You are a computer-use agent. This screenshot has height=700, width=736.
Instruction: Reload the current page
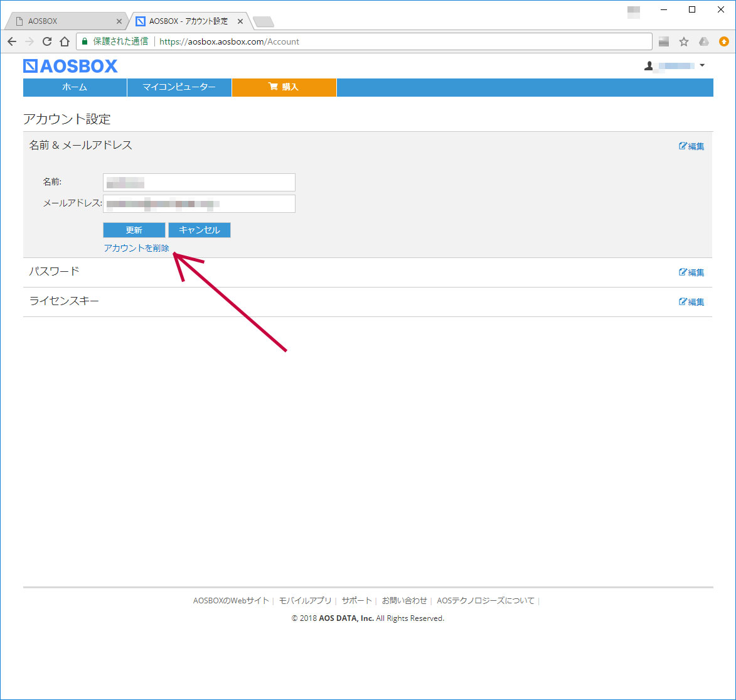47,41
